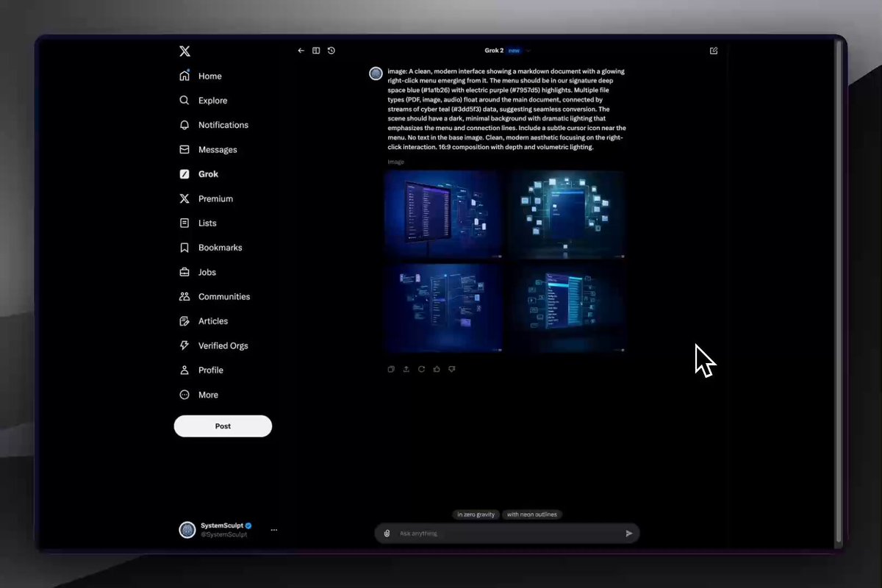Go to Home in the sidebar
Screen dimensions: 882x588
pyautogui.click(x=201, y=76)
